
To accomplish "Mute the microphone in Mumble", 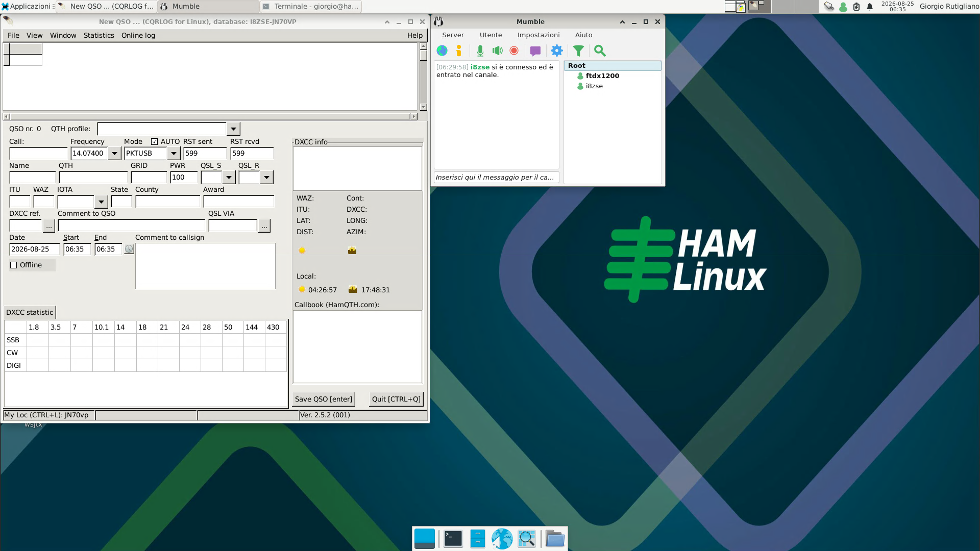I will [x=480, y=51].
